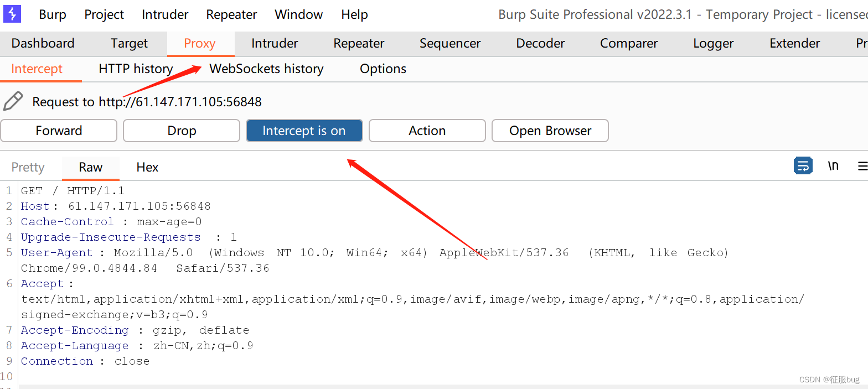This screenshot has width=868, height=389.
Task: Switch editor view to Pretty
Action: (x=28, y=167)
